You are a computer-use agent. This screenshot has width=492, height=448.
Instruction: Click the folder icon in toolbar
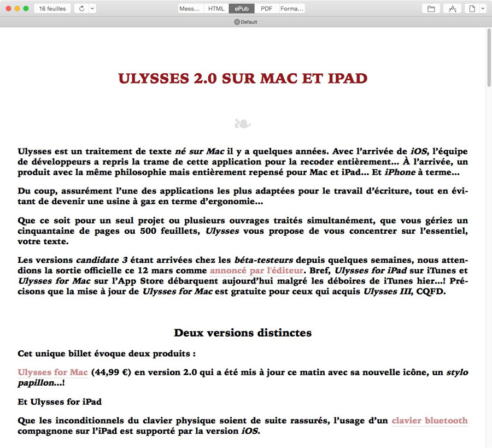coord(431,8)
